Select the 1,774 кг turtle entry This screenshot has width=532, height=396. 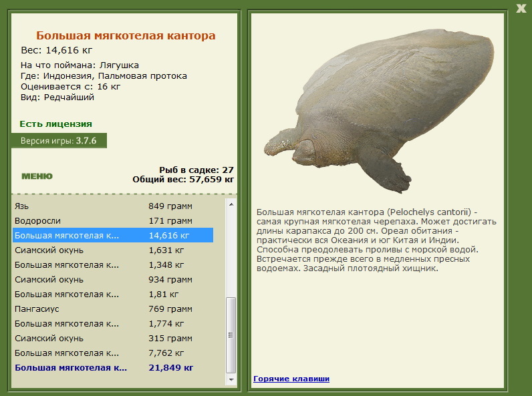(113, 323)
